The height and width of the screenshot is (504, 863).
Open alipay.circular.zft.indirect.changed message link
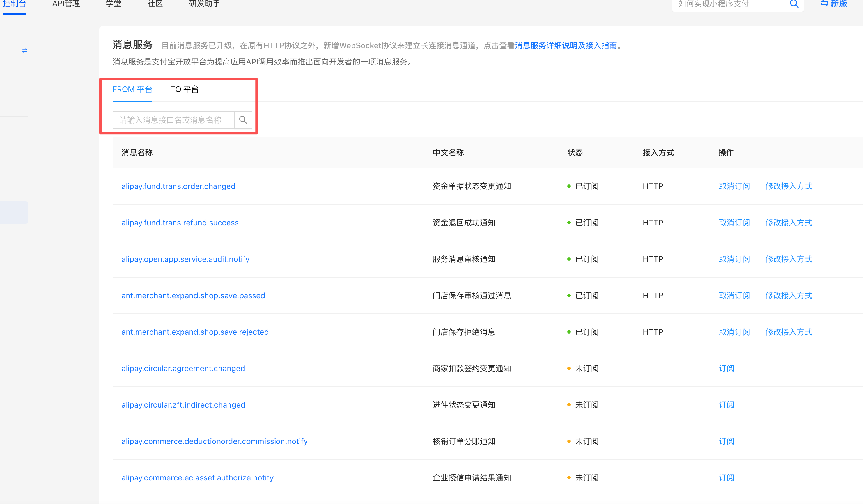183,405
